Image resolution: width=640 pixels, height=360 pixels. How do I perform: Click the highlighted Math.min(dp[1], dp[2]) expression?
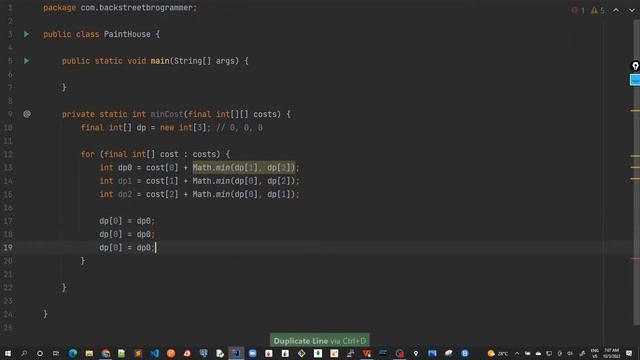point(244,167)
